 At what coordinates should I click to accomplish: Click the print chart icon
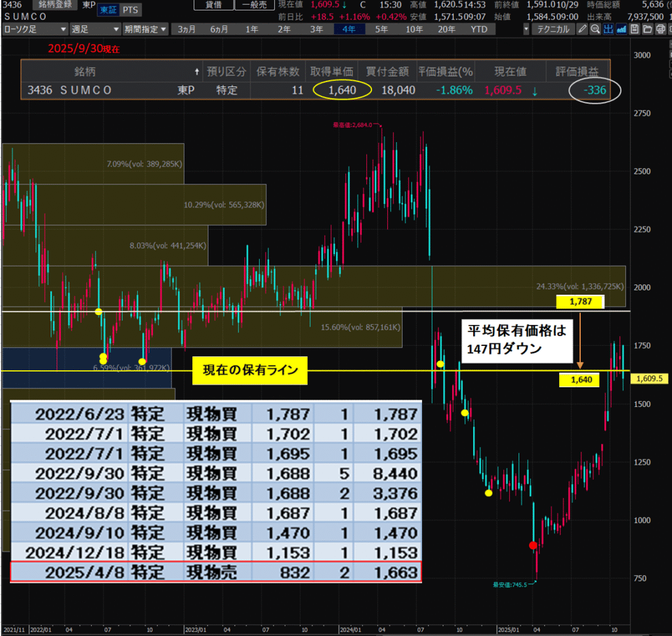pos(660,29)
